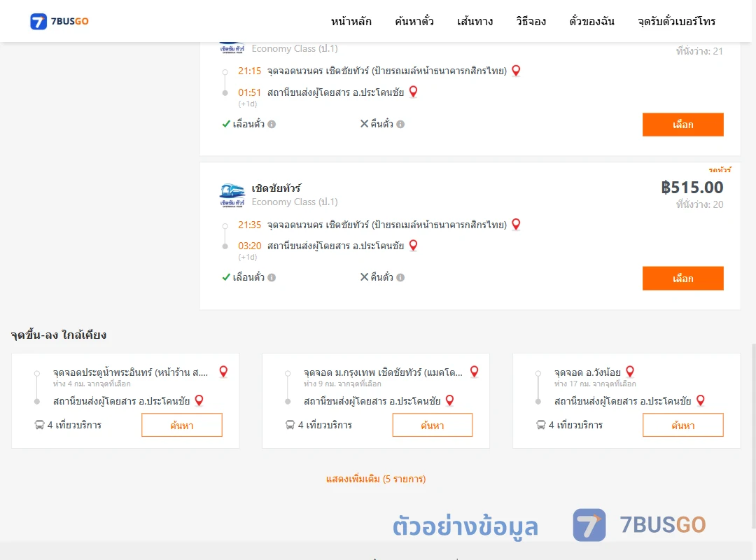Search trips from จุดจอด ม.กรุงเทพ

433,425
